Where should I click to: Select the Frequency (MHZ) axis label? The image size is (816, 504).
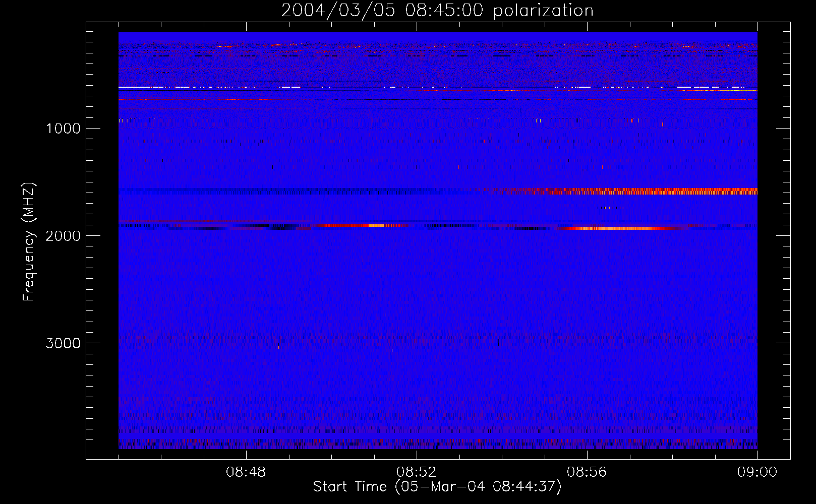pyautogui.click(x=29, y=242)
